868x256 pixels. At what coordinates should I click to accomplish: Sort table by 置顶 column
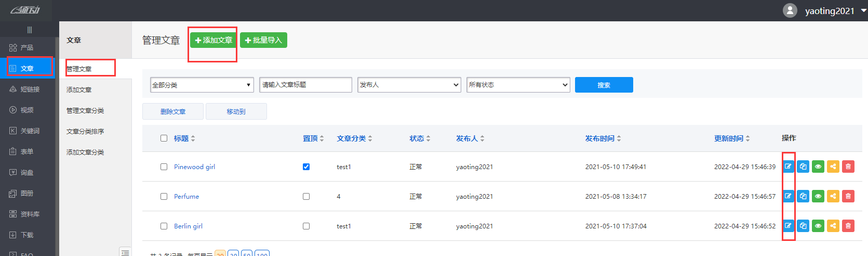tap(313, 138)
